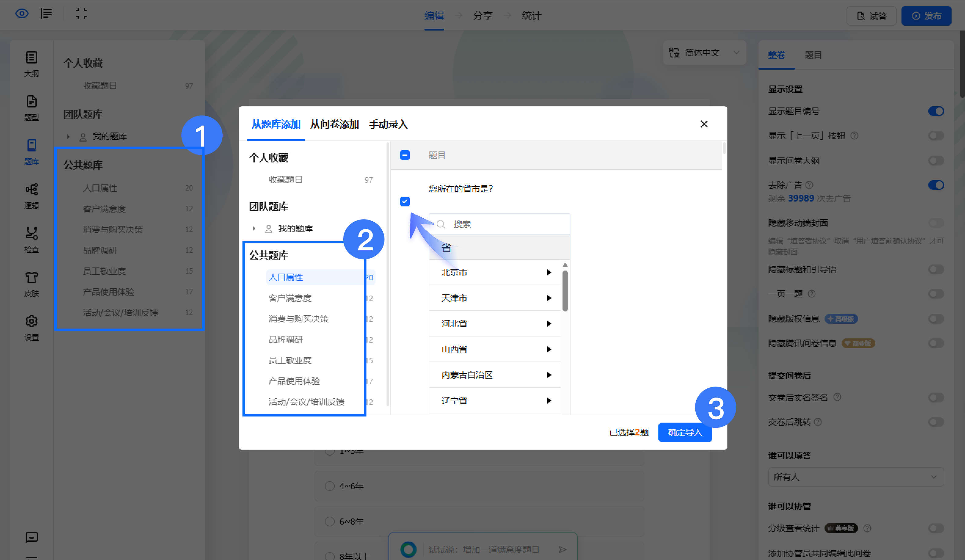Toggle 显示题目编号 switch
The width and height of the screenshot is (965, 560).
[936, 111]
